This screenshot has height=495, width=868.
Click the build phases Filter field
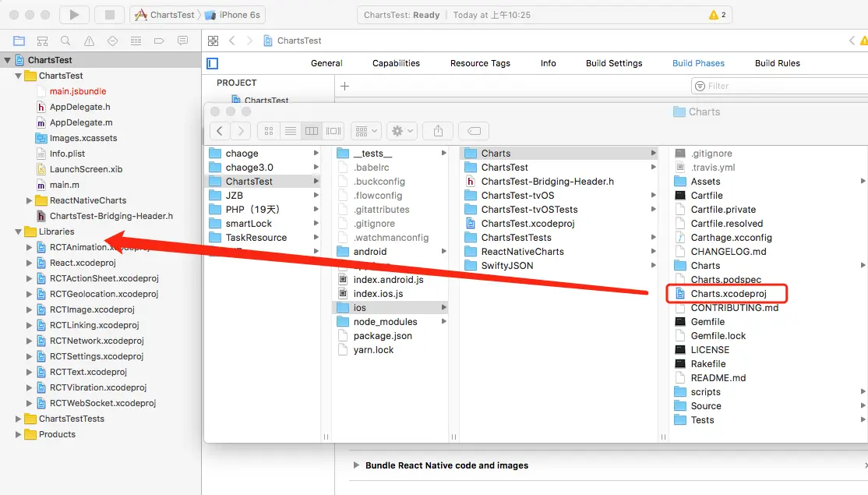[779, 86]
